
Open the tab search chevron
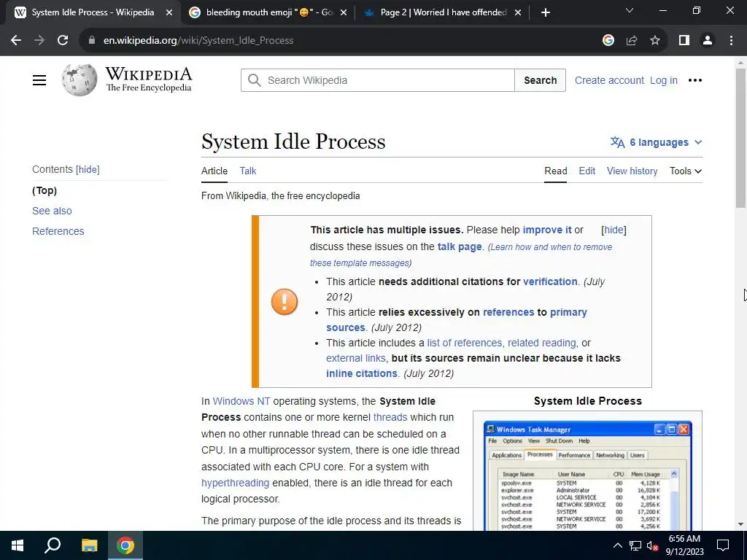click(630, 10)
